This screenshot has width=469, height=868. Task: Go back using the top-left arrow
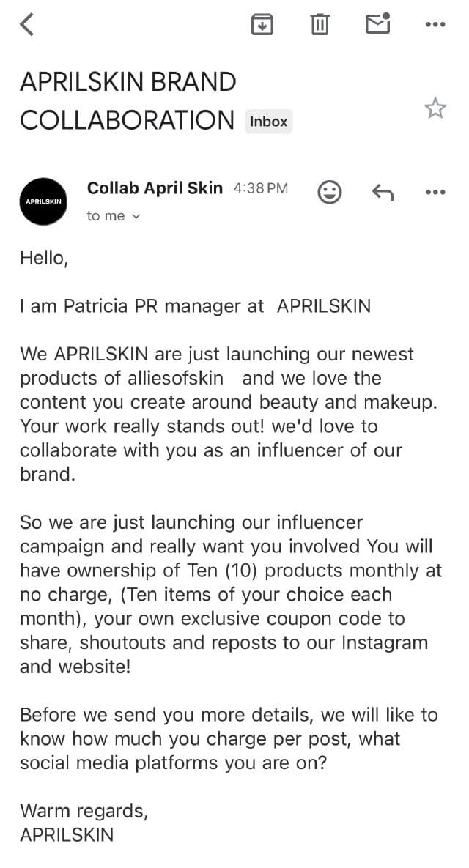(x=27, y=25)
